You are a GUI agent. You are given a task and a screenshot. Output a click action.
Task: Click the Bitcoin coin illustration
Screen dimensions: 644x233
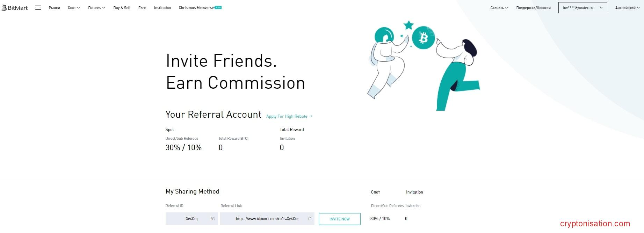423,38
